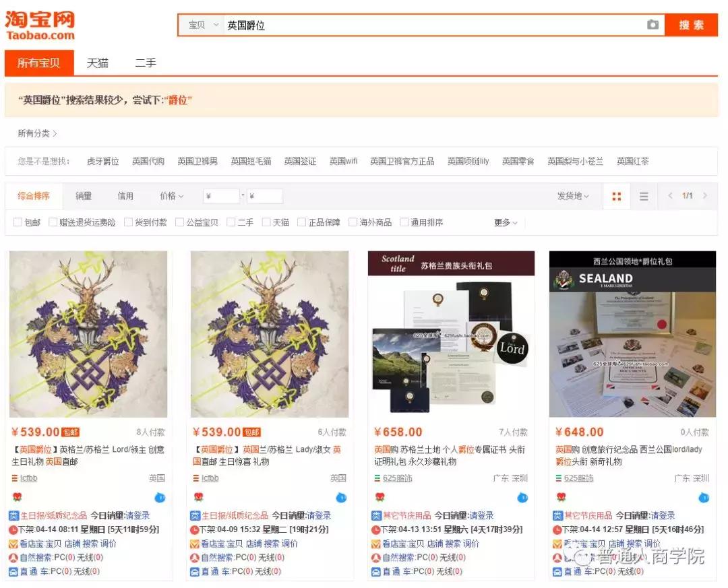Click the blue chat icon on Lord/领主 item
The height and width of the screenshot is (588, 728).
(160, 498)
